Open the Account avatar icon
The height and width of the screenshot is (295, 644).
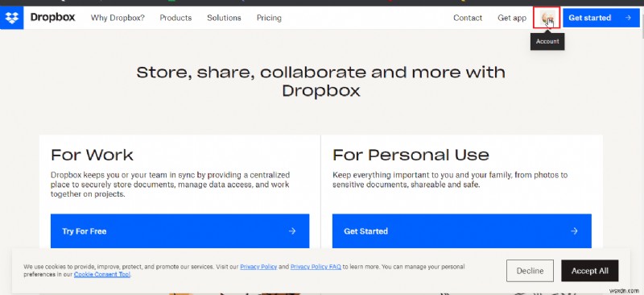(x=547, y=18)
